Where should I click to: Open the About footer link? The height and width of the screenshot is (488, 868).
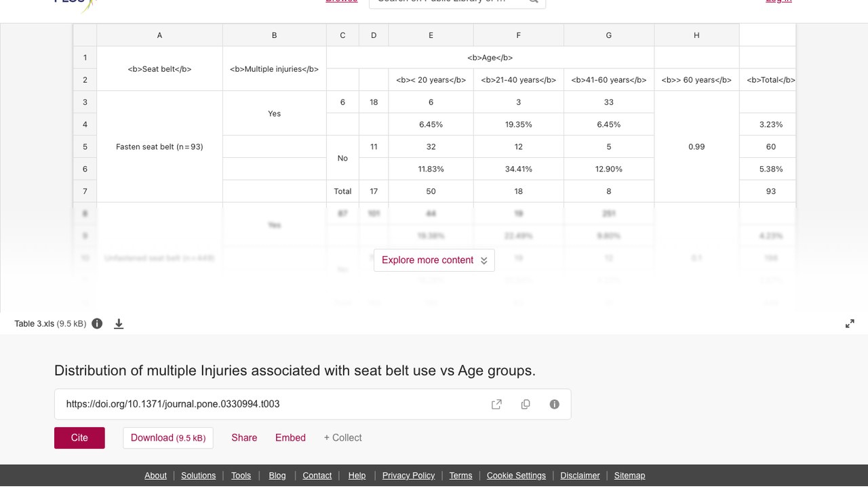pos(155,476)
